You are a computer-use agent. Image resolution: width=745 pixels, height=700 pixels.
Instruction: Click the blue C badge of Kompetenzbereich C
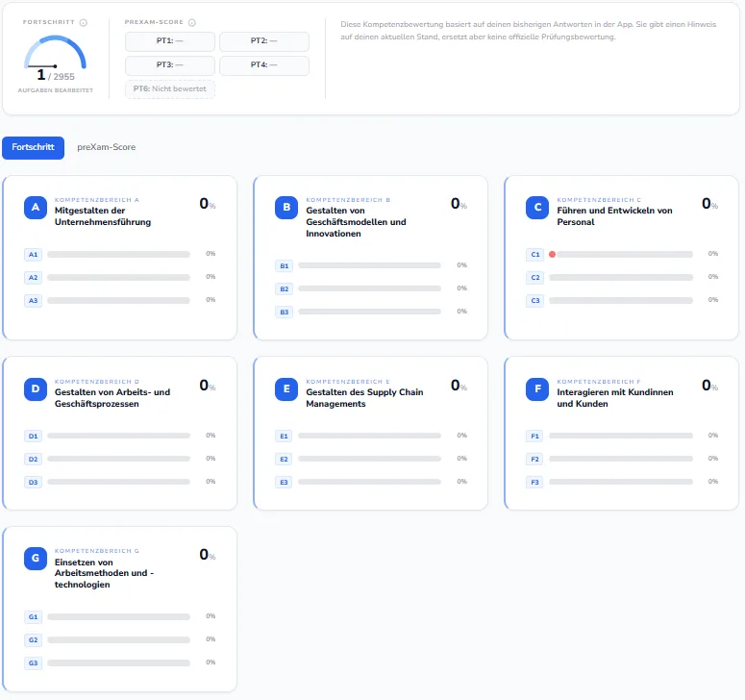point(537,208)
